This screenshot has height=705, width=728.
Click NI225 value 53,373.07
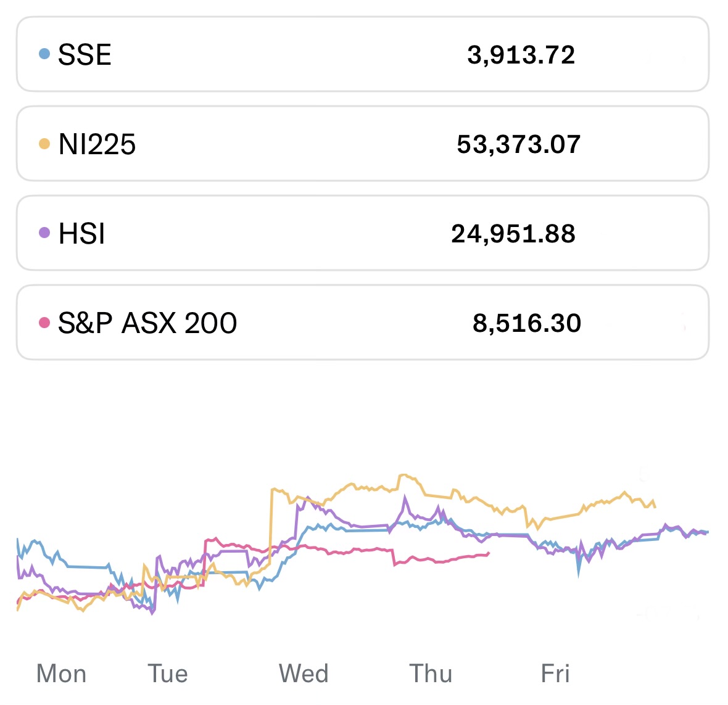[x=518, y=144]
